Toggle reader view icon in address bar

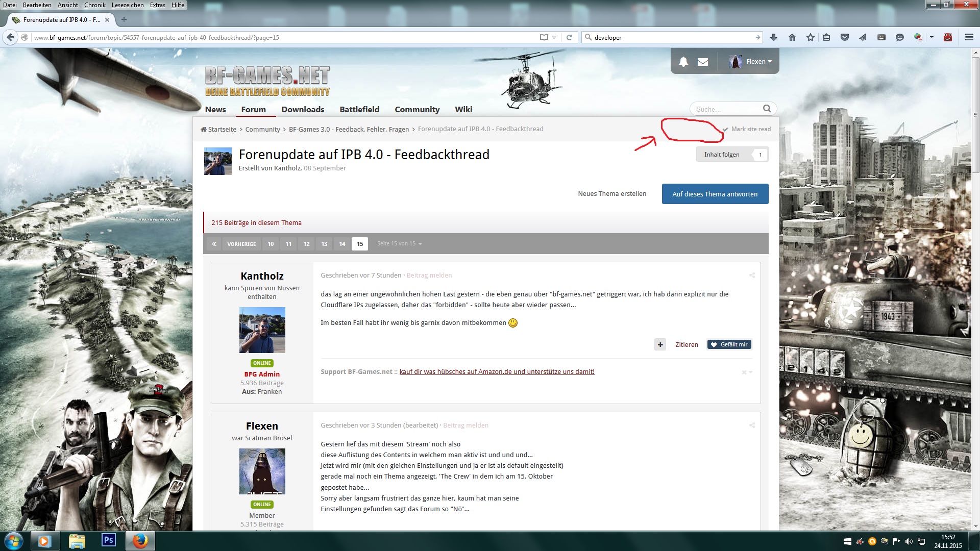tap(544, 37)
